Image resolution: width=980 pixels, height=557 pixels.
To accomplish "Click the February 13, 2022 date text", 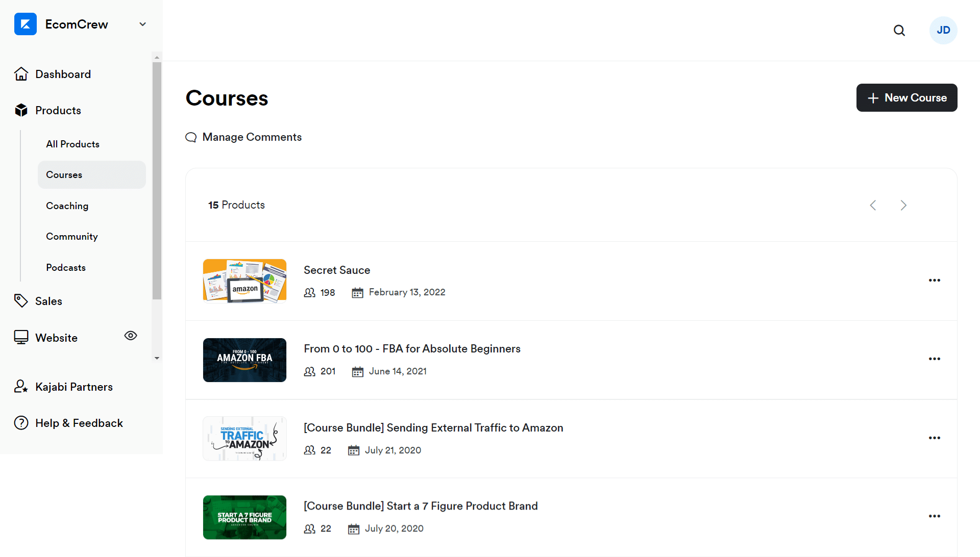I will pos(407,292).
